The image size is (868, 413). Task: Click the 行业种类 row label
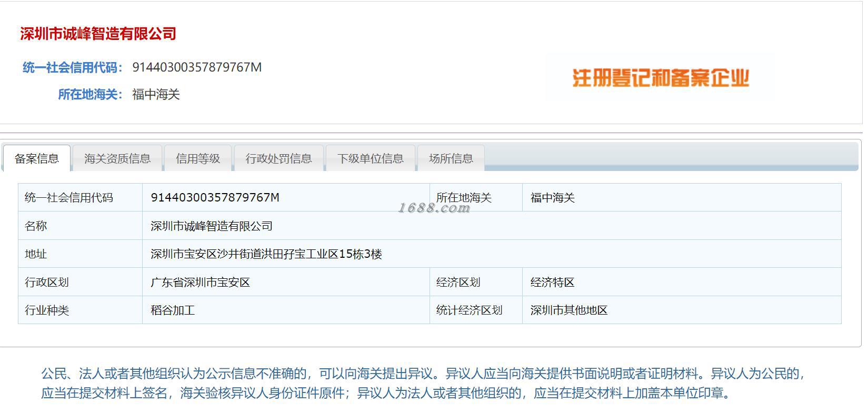[80, 310]
